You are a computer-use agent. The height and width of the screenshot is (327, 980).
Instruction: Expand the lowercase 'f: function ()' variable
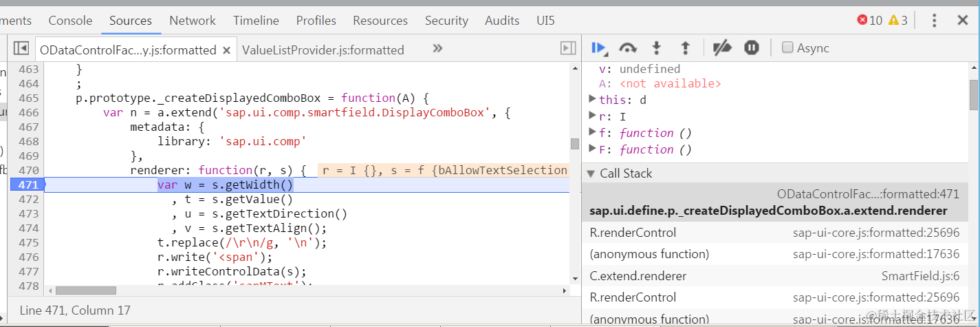[x=593, y=133]
